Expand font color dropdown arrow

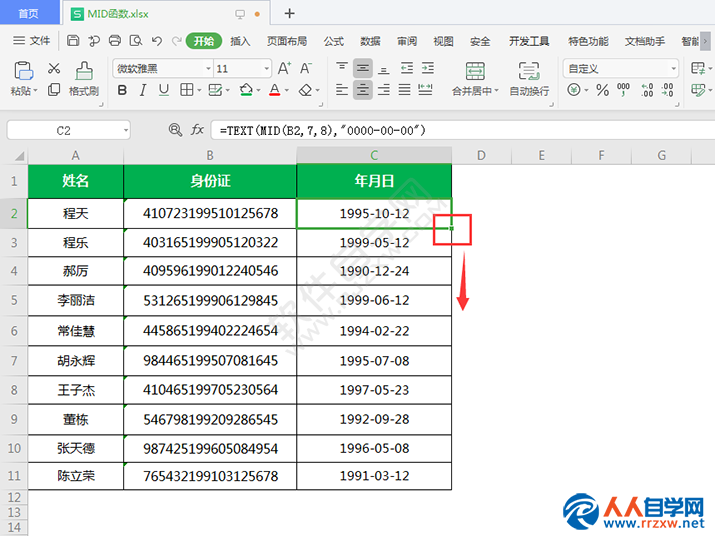[x=287, y=90]
